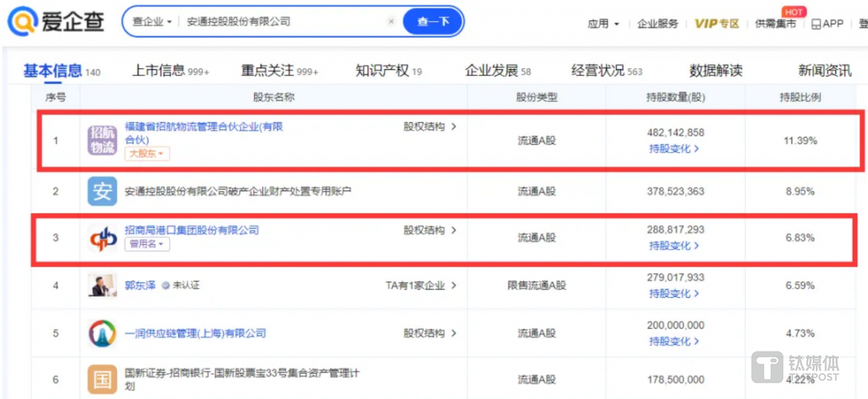
Task: Click the orange 国 avatar icon
Action: pyautogui.click(x=102, y=380)
